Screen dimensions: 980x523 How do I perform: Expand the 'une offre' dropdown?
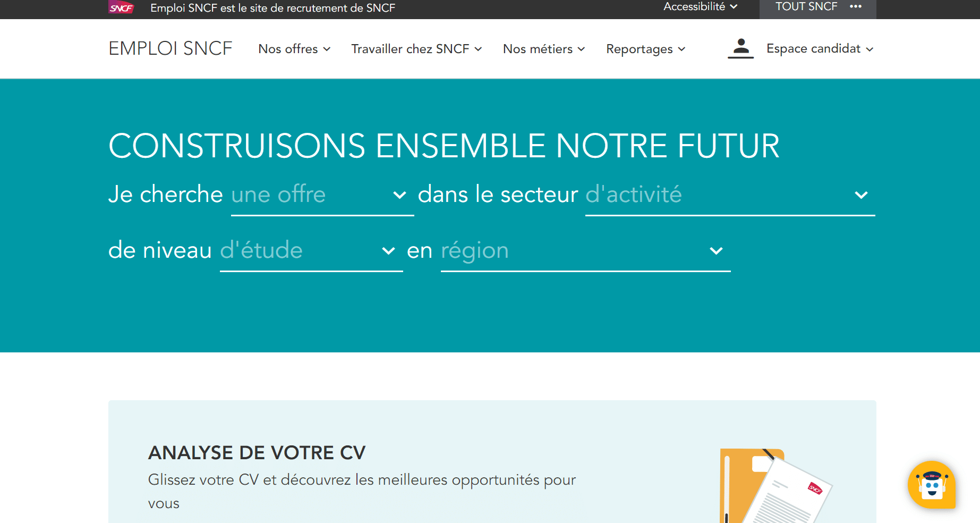[322, 195]
